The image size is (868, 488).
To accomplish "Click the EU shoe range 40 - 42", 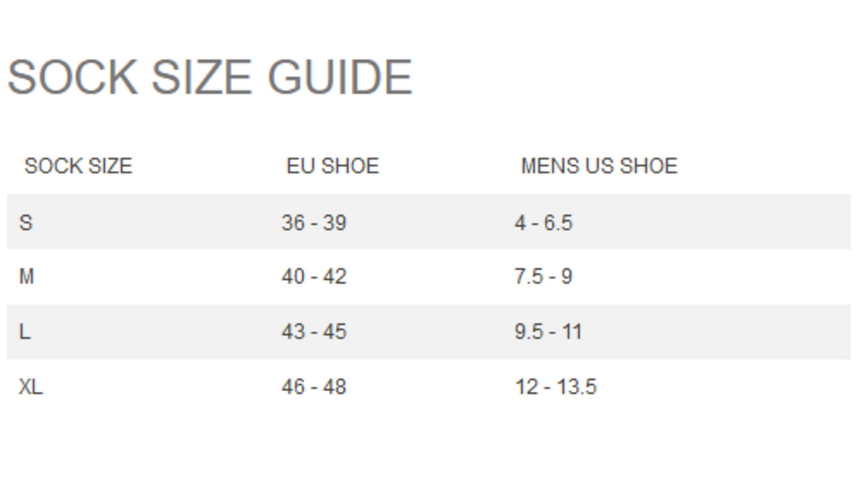I will point(314,277).
